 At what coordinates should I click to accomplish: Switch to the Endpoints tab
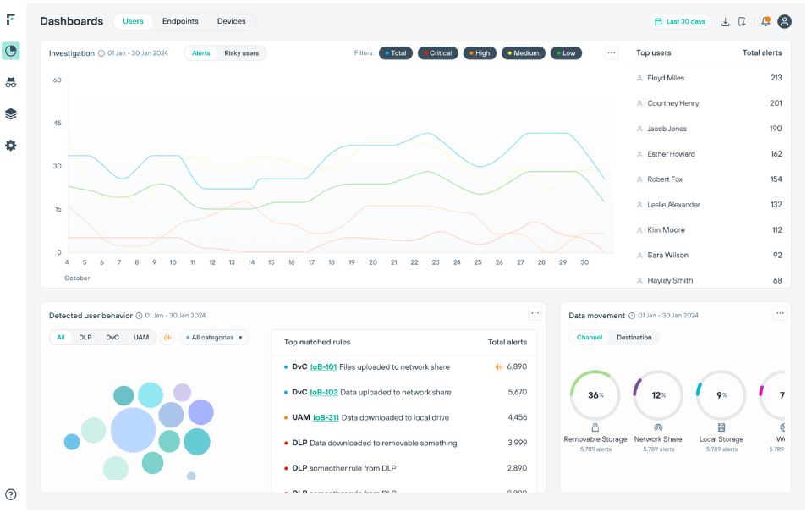pos(180,21)
